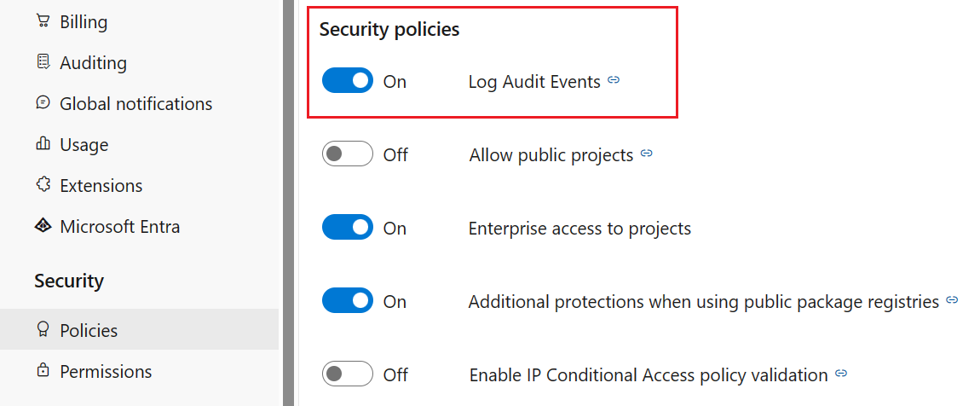Viewport: 980px width, 406px height.
Task: Click the Auditing icon in sidebar
Action: tap(43, 62)
